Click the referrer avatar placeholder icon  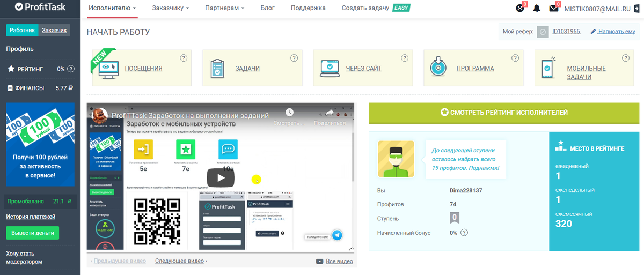(543, 32)
